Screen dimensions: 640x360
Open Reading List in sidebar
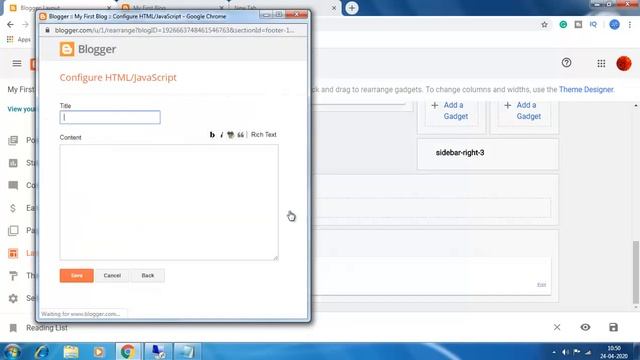pyautogui.click(x=47, y=328)
